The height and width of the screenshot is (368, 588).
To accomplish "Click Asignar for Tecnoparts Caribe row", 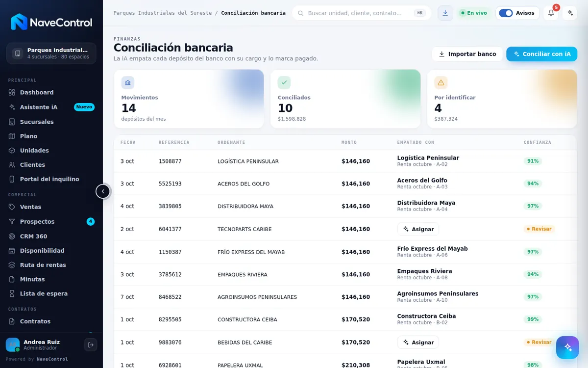I will 418,229.
